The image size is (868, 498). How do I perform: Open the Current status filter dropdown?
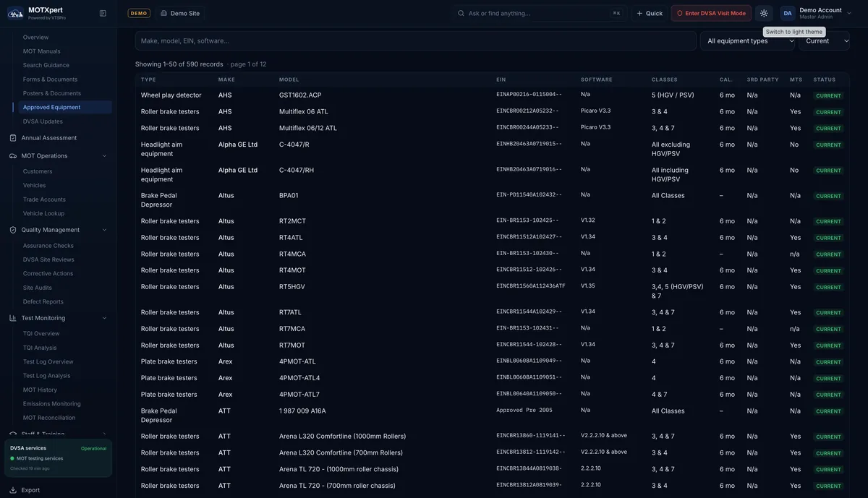[825, 41]
